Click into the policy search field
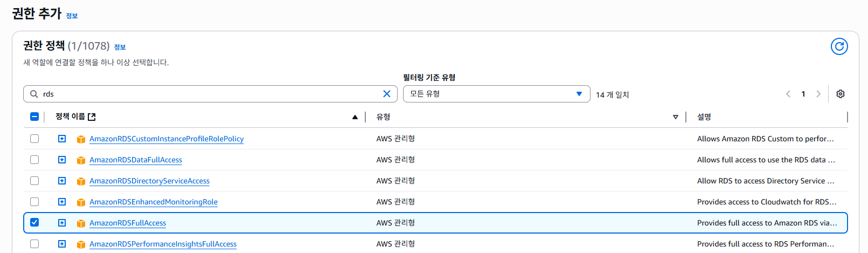Screen dimensions: 868x253 click(210, 94)
